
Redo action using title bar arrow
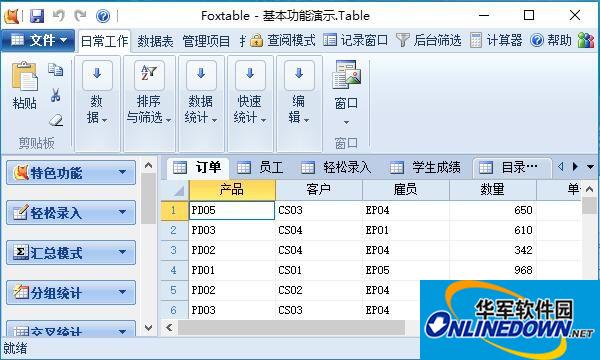80,16
